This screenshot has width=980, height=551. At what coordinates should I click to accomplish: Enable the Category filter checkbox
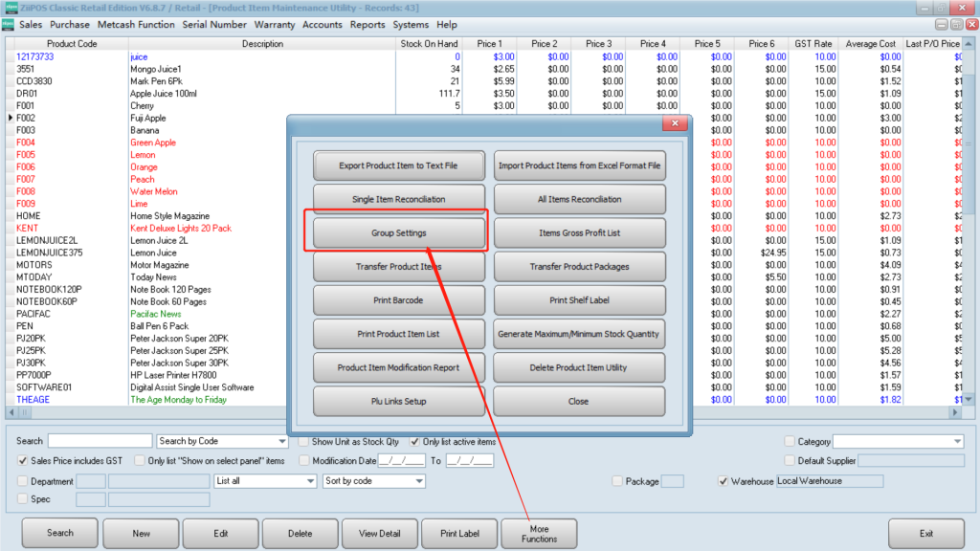tap(790, 442)
